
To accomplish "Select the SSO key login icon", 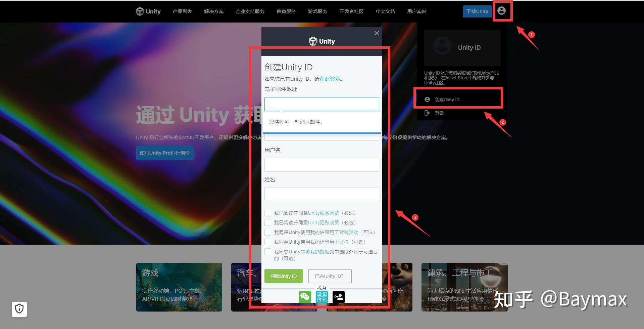I will click(x=338, y=296).
